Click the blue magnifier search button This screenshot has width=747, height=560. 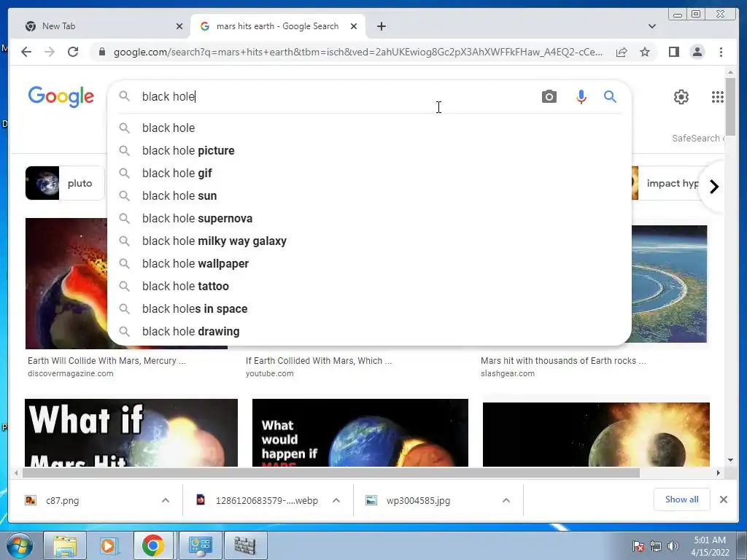pos(610,97)
